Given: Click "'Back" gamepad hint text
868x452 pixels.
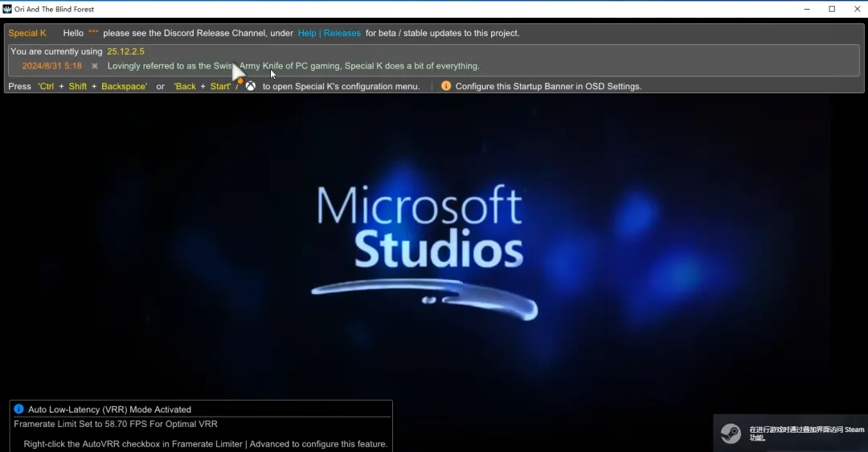Looking at the screenshot, I should pos(185,86).
